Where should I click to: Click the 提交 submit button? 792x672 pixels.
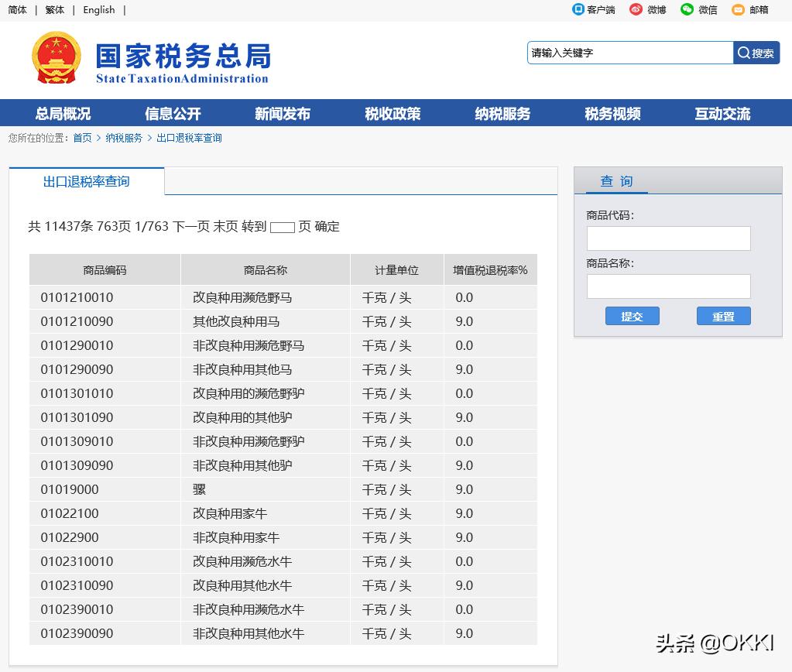pos(632,316)
